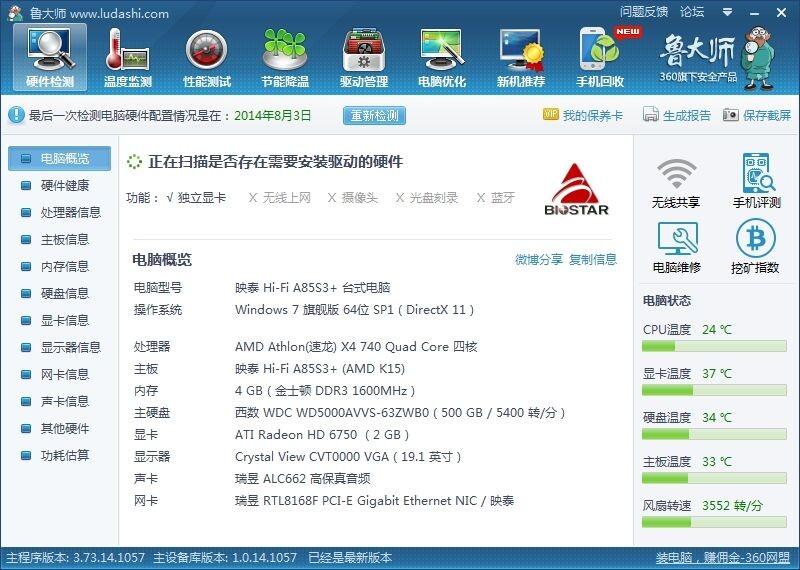Click the 重新检测 rescan button

tap(374, 115)
